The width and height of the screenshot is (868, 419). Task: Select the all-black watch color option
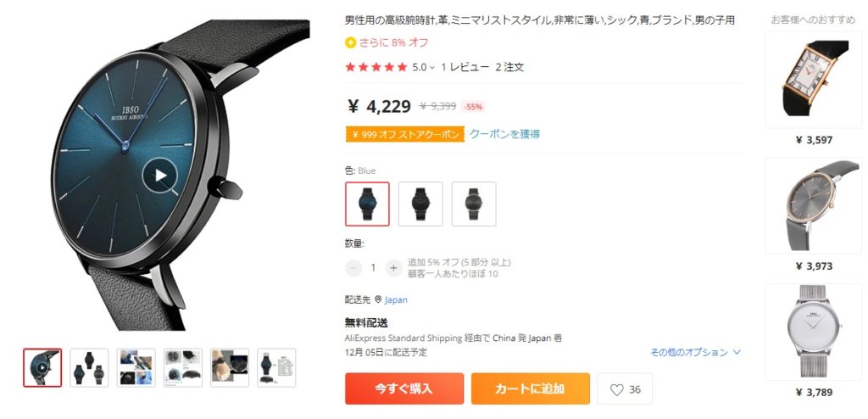(x=420, y=204)
